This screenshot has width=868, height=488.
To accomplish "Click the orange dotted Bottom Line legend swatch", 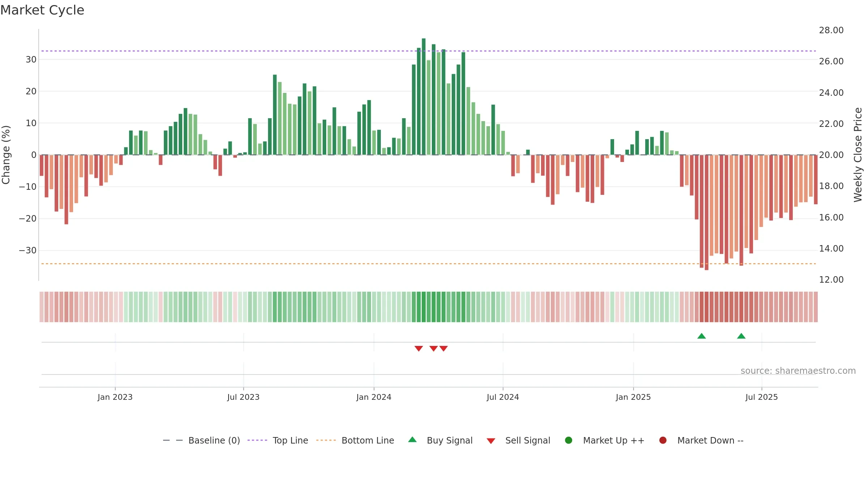I will (326, 440).
